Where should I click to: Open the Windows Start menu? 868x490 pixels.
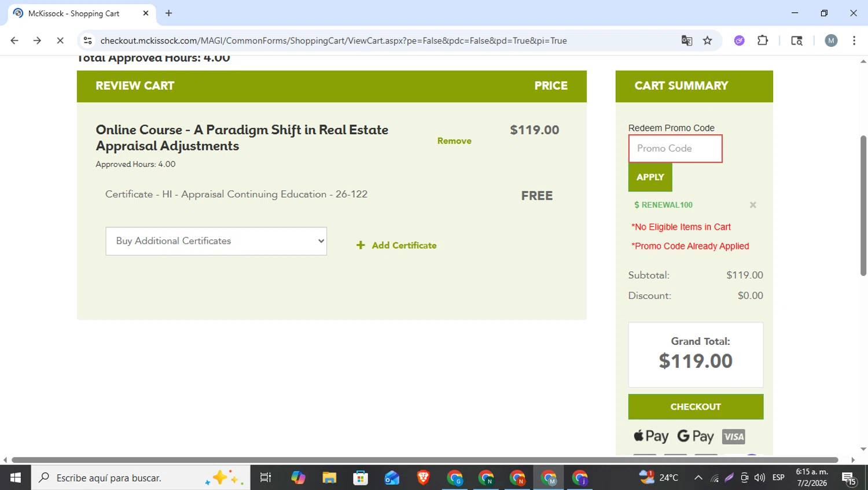(16, 478)
